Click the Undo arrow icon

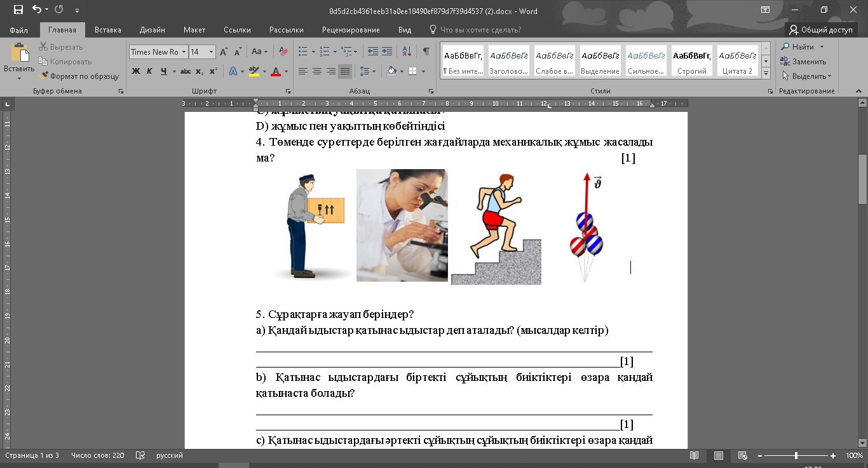(x=36, y=10)
